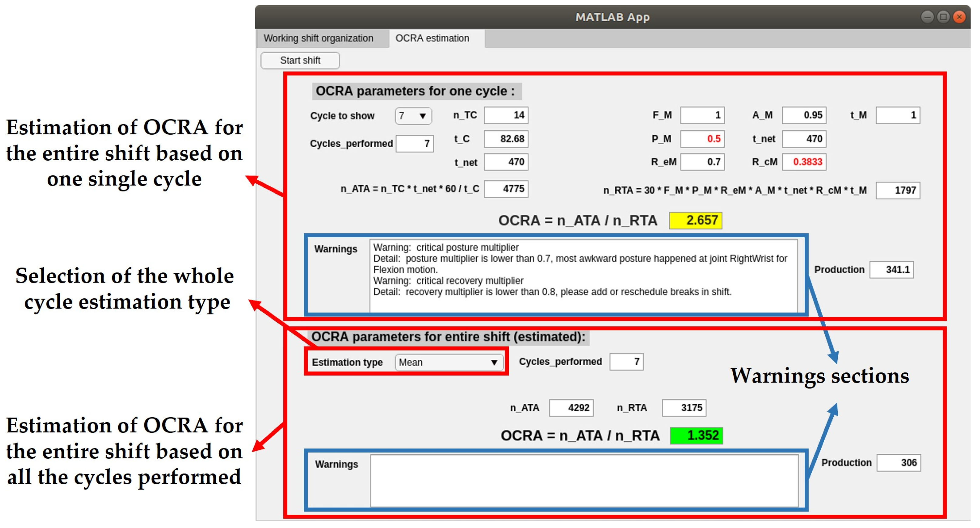Click the Start shift button
The image size is (980, 528).
300,60
